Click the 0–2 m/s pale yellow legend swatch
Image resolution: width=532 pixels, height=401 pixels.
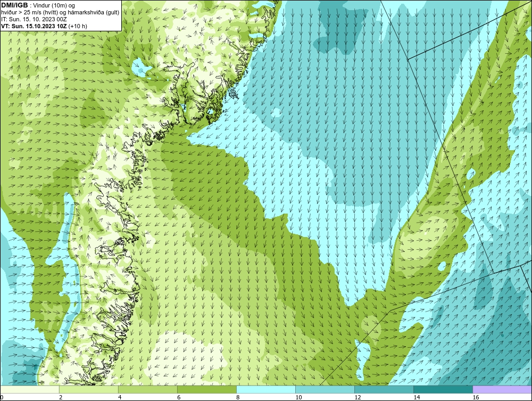[30, 389]
